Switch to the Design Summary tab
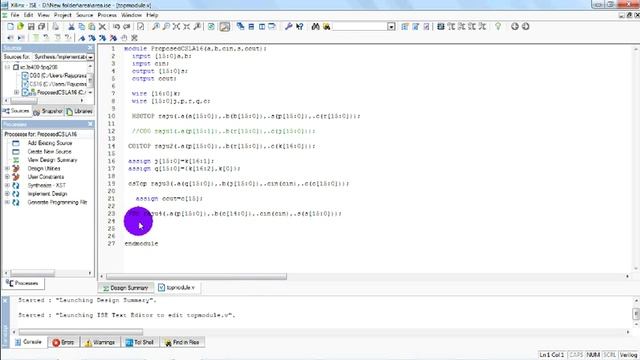This screenshot has width=640, height=360. (x=126, y=288)
